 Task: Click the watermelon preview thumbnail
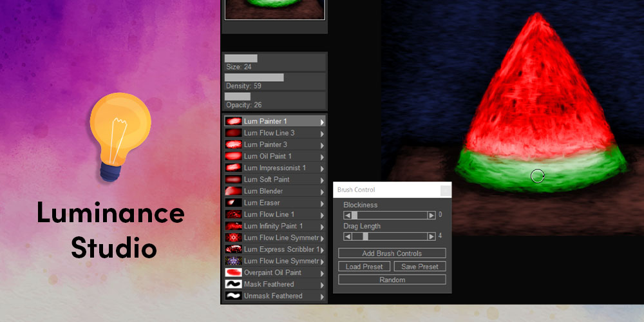coord(275,10)
